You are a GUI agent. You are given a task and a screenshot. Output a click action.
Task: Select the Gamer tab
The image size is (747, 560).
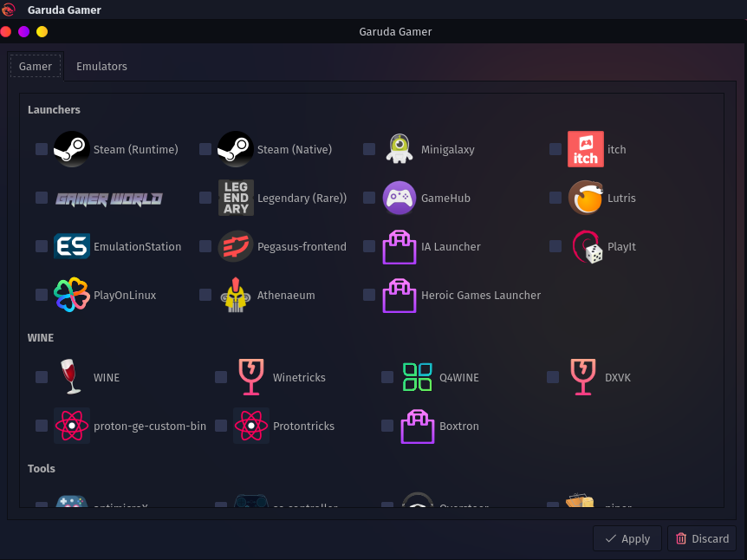click(x=36, y=66)
